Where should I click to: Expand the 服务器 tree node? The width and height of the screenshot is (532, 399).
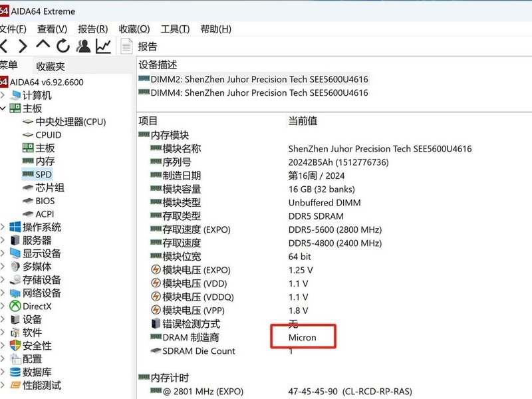click(3, 240)
